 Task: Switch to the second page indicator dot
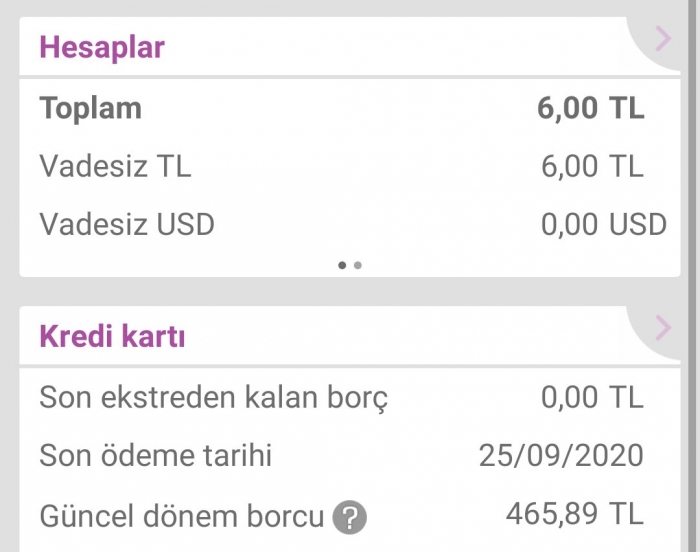[358, 265]
